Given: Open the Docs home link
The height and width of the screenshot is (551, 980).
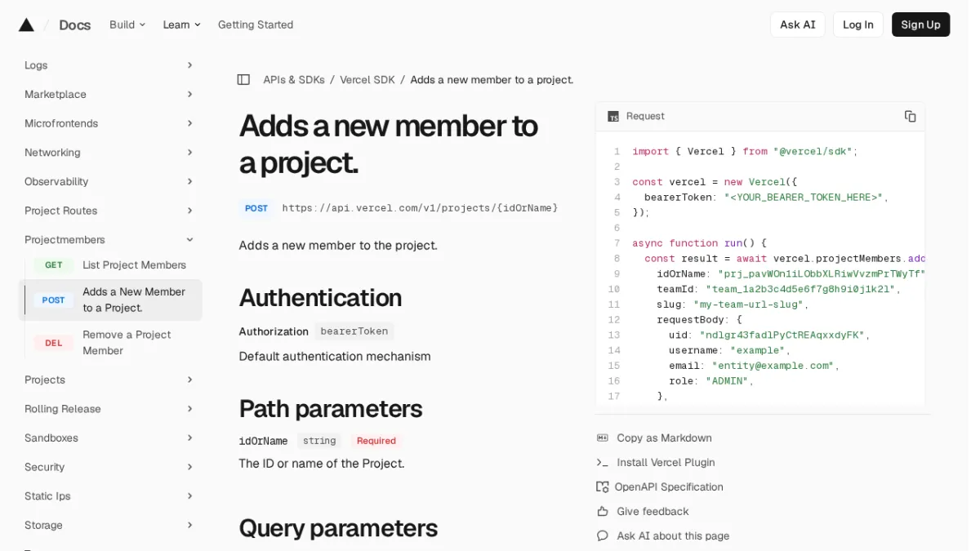Looking at the screenshot, I should click(75, 24).
